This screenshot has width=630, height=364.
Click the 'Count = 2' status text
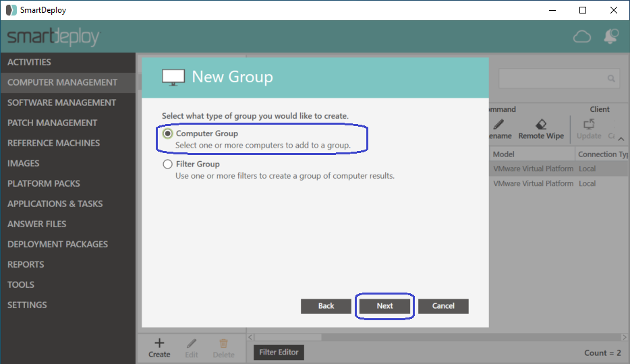602,353
